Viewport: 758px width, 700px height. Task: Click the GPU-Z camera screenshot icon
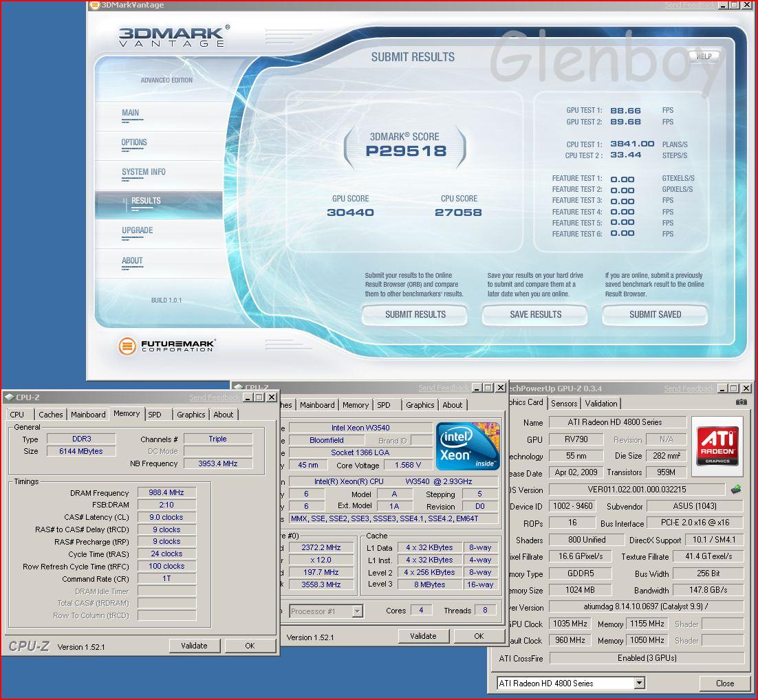[x=741, y=402]
